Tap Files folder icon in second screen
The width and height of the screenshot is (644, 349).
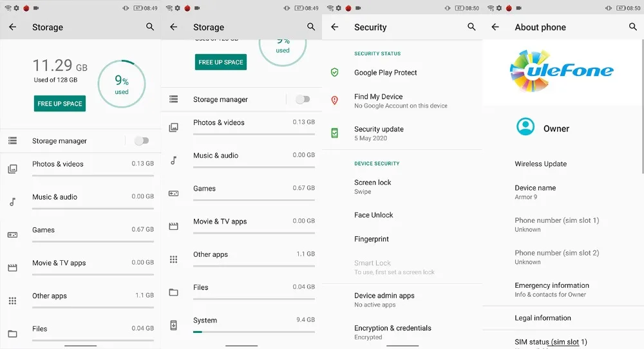174,292
